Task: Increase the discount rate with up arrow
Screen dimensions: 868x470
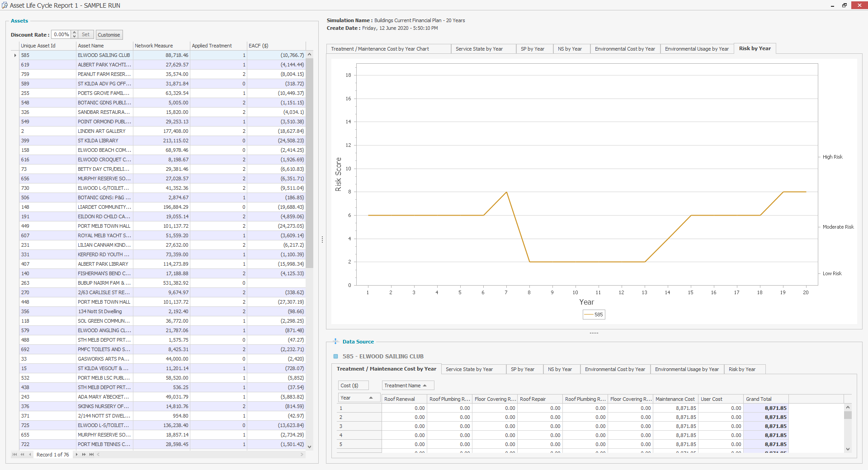Action: (75, 33)
